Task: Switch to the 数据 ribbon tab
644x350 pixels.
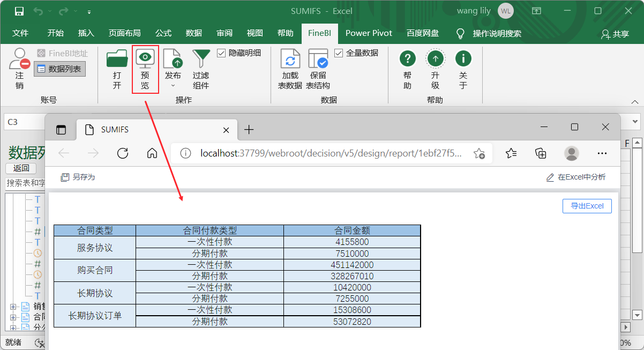Action: pyautogui.click(x=194, y=33)
